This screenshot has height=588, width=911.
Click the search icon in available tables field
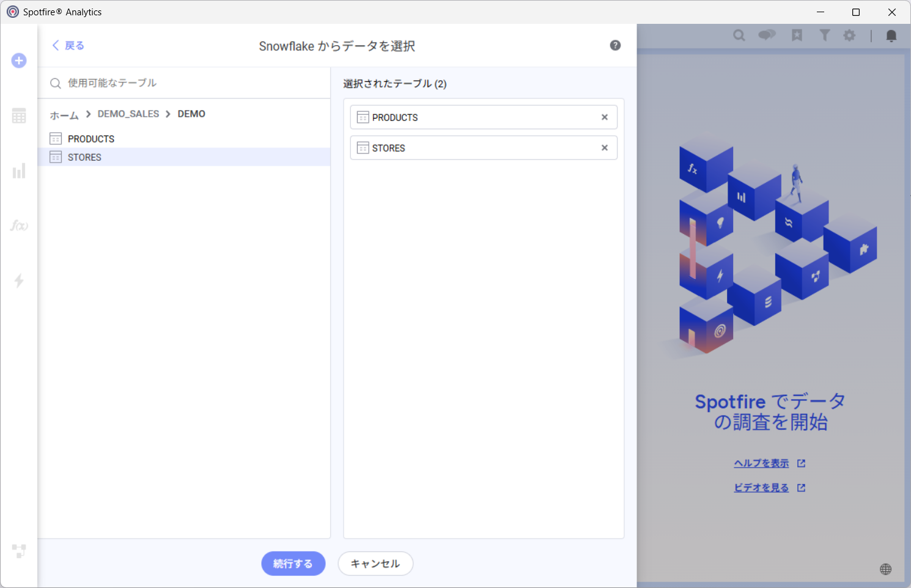[56, 83]
